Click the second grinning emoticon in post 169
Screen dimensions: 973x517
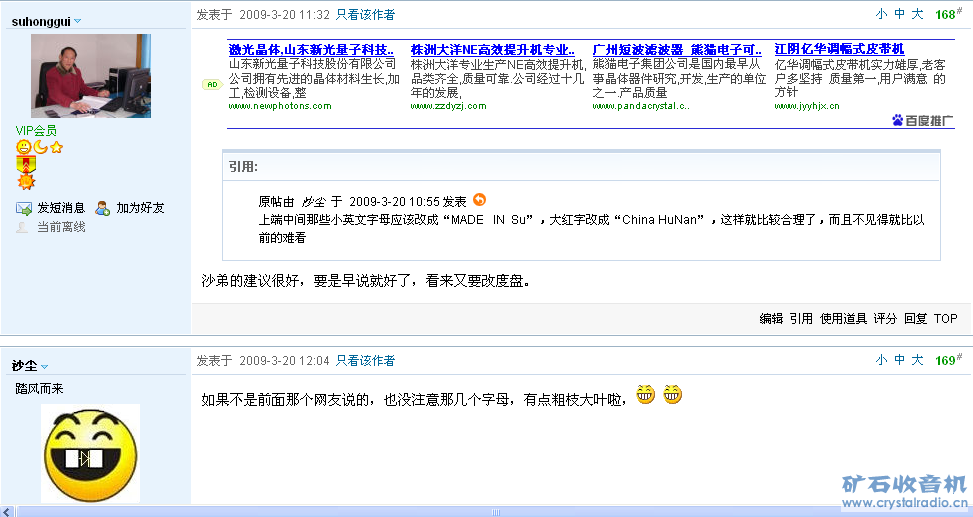tap(673, 394)
